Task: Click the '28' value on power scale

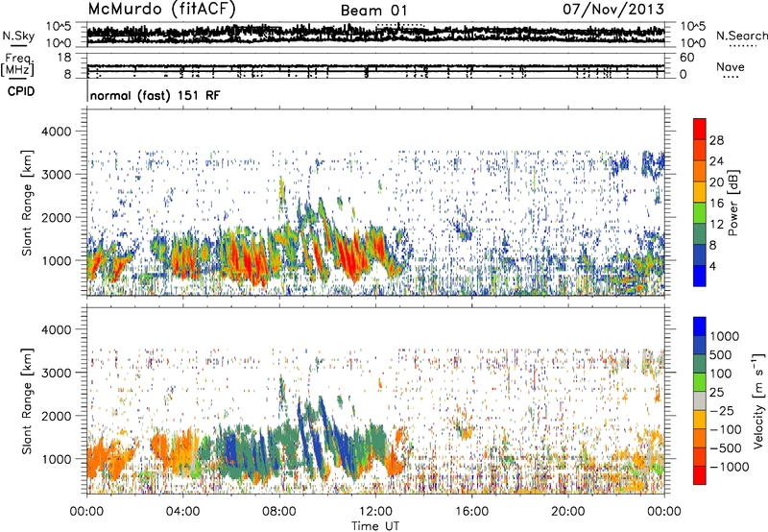Action: coord(716,140)
